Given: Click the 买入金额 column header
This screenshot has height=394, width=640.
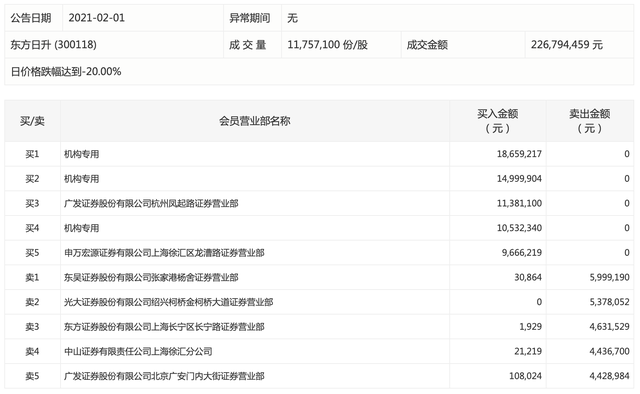Looking at the screenshot, I should pyautogui.click(x=498, y=121).
